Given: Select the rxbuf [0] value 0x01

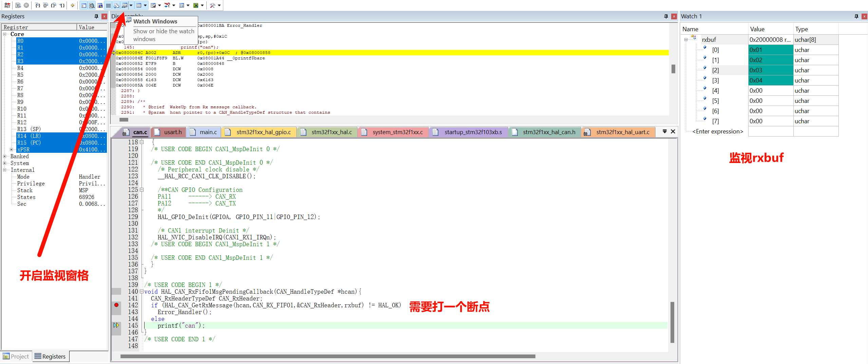Looking at the screenshot, I should 770,50.
